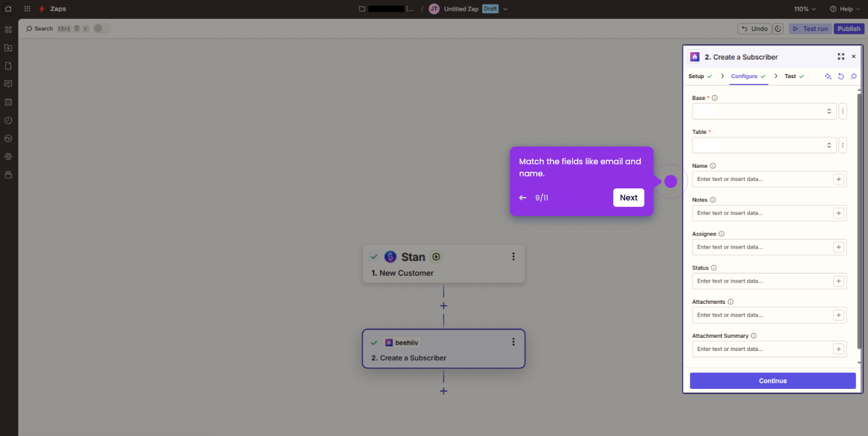Open version history clock icon beside Undo

pos(778,28)
